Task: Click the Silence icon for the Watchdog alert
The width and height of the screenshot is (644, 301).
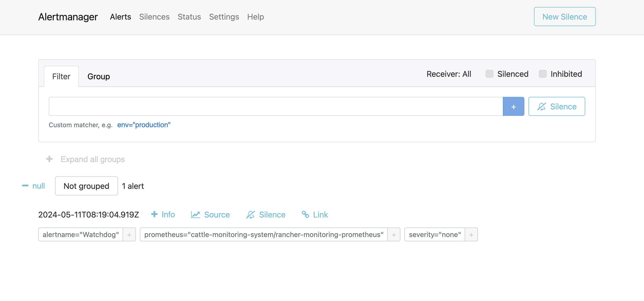Action: pos(266,214)
